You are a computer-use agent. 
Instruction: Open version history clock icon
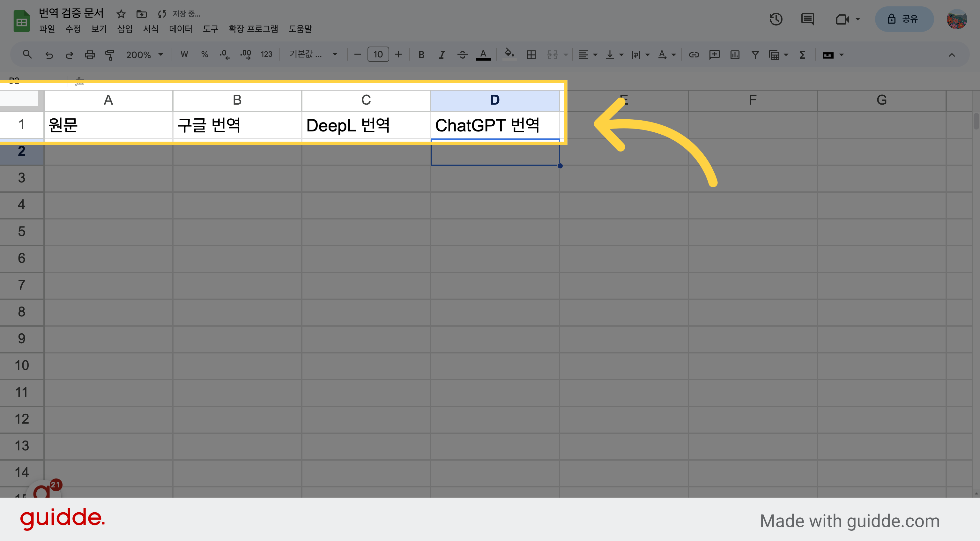[x=776, y=19]
